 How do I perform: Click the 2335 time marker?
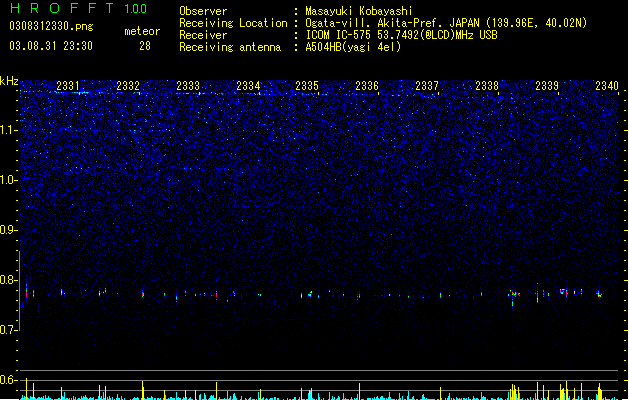pyautogui.click(x=307, y=86)
